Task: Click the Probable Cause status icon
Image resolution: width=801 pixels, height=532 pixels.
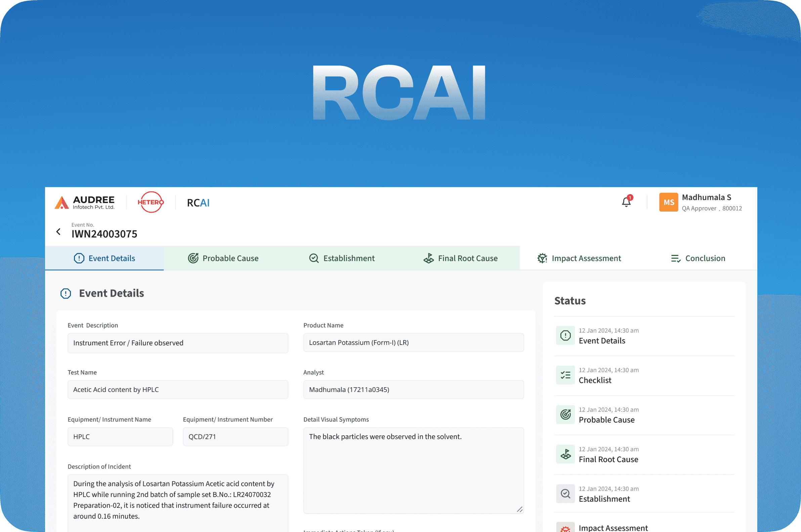Action: tap(565, 414)
